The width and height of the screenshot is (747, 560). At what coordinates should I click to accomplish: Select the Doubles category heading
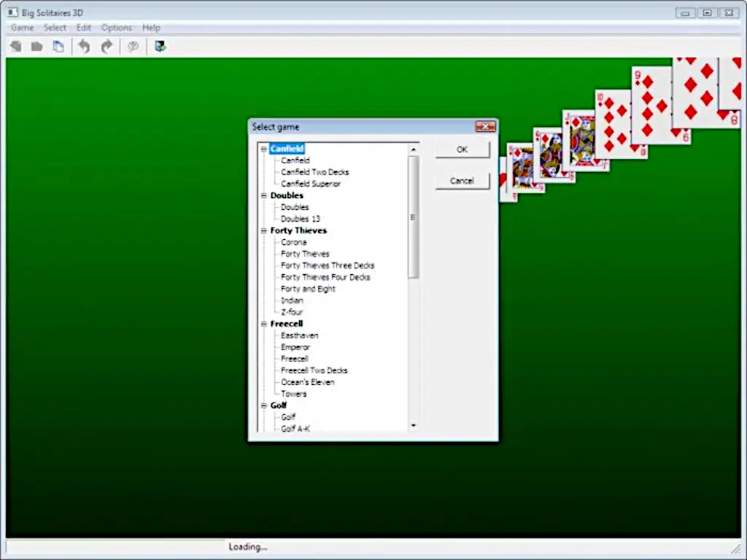coord(287,195)
